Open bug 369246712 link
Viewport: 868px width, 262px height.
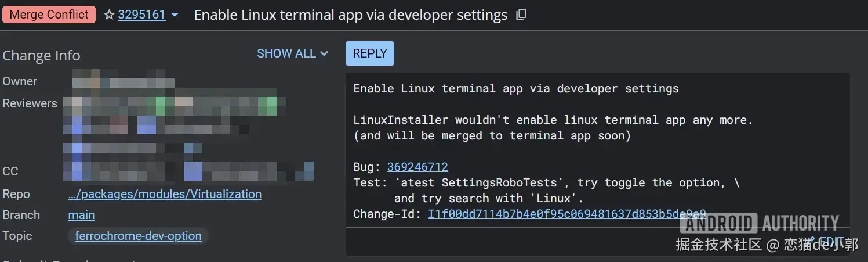417,167
